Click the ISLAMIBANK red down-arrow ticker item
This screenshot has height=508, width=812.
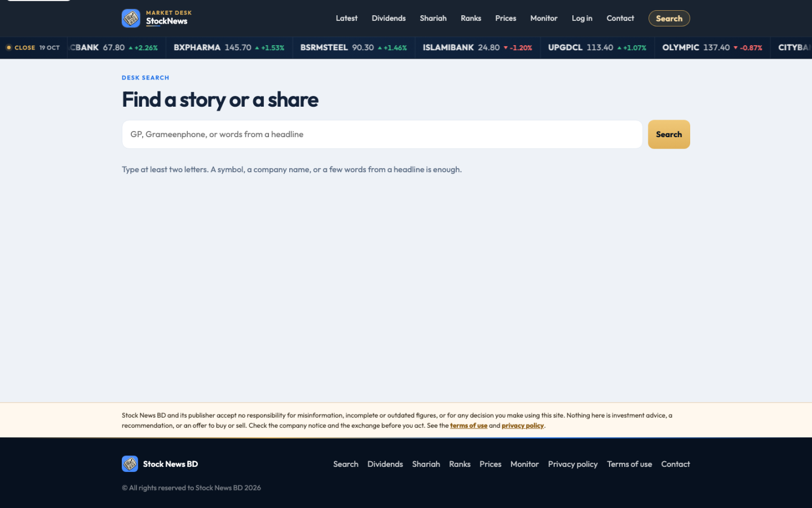pyautogui.click(x=478, y=47)
